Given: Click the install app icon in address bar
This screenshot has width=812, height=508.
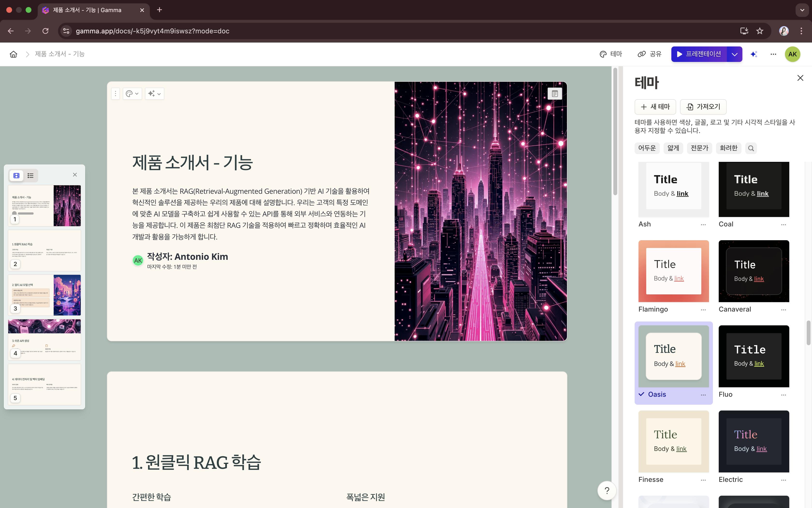Looking at the screenshot, I should pos(744,31).
